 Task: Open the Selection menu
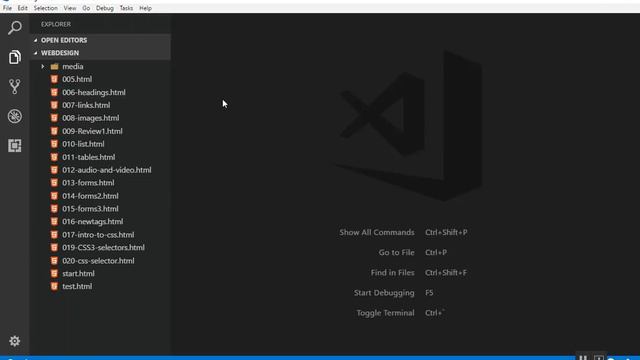tap(45, 8)
